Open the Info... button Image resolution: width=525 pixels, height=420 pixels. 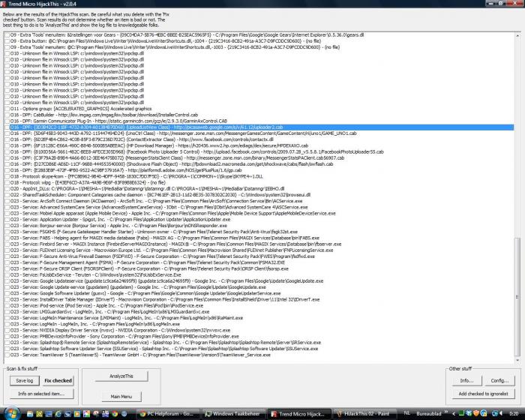466,381
